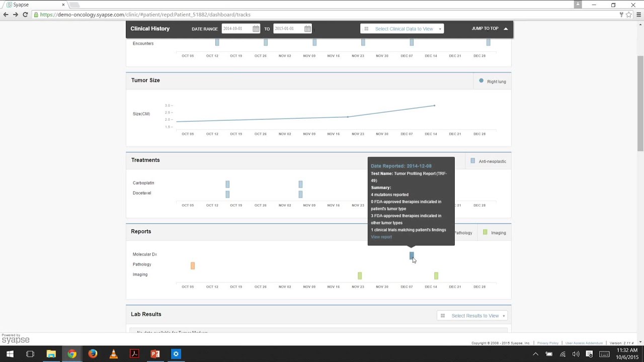644x362 pixels.
Task: Collapse page with Jump To Top
Action: tap(490, 29)
